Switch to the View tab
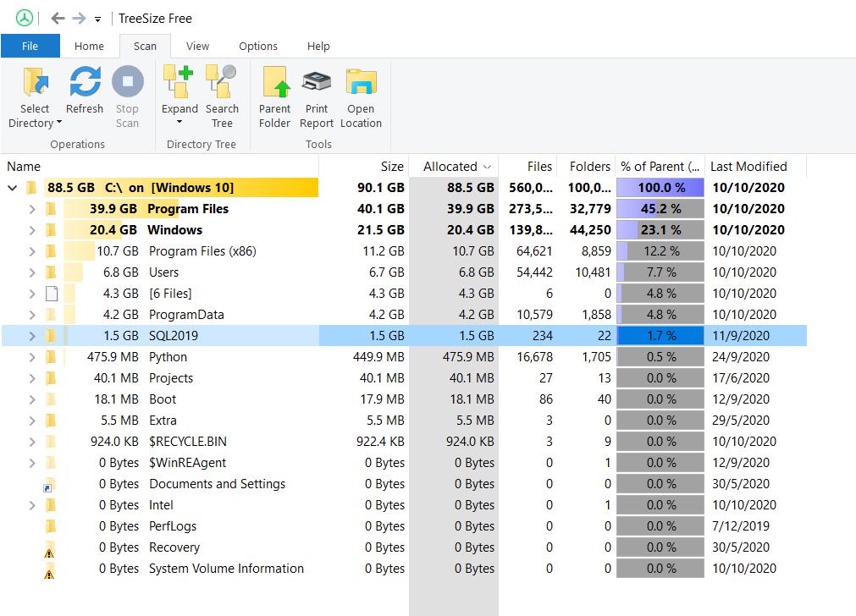 197,46
